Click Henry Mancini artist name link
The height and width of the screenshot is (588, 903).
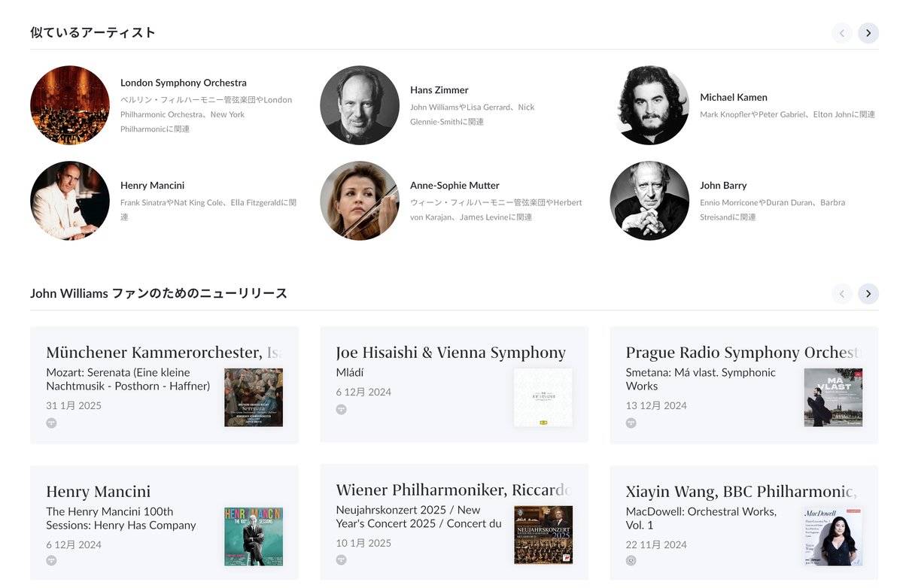pyautogui.click(x=152, y=186)
